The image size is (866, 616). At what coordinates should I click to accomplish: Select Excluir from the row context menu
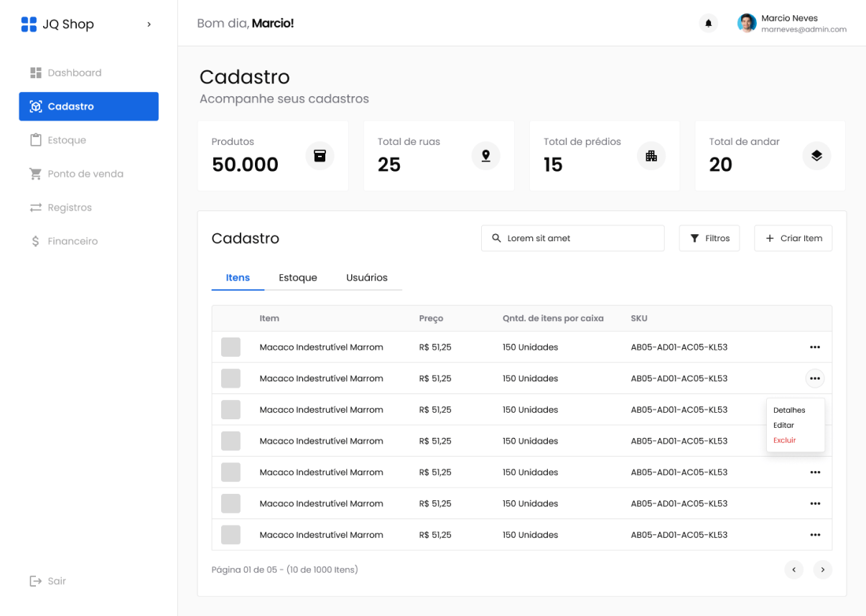(784, 440)
